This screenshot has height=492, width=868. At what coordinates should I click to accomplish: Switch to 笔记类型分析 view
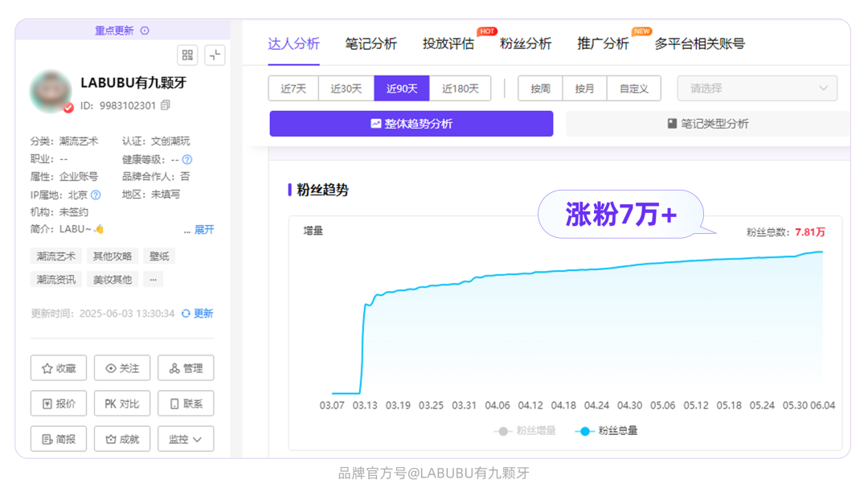pyautogui.click(x=707, y=124)
